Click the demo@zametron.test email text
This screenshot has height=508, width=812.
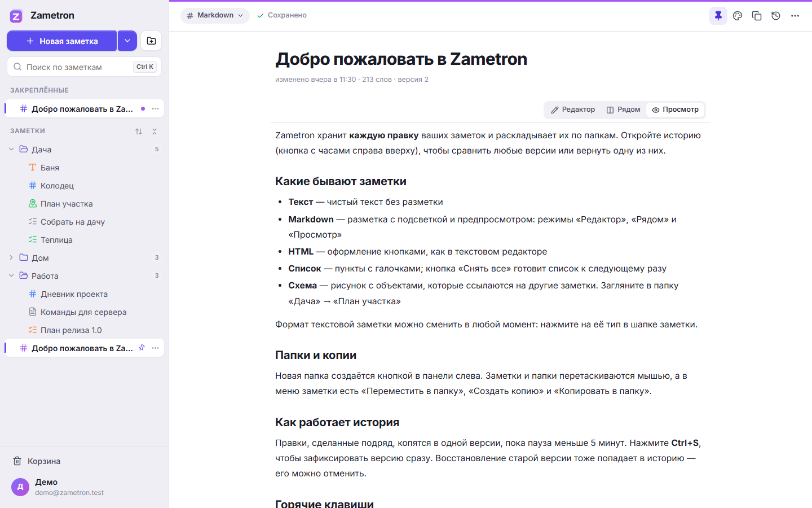point(69,493)
